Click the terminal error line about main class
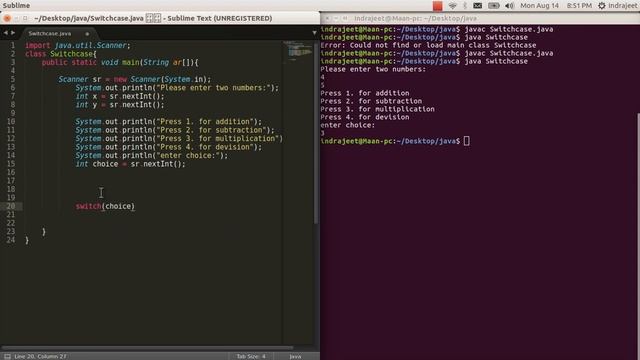 click(x=428, y=45)
